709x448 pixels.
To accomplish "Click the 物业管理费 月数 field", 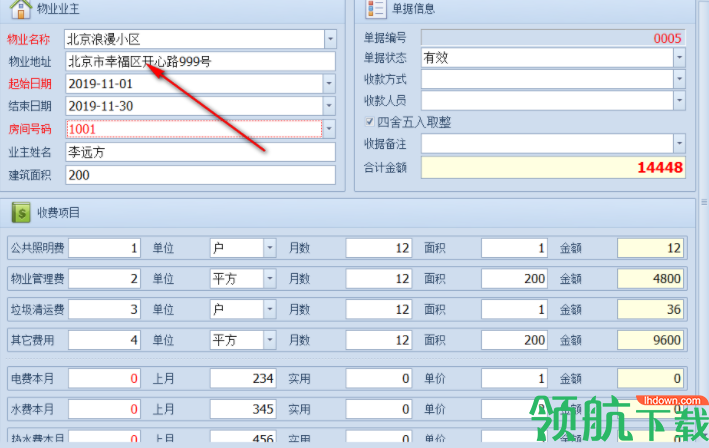I will pyautogui.click(x=379, y=278).
